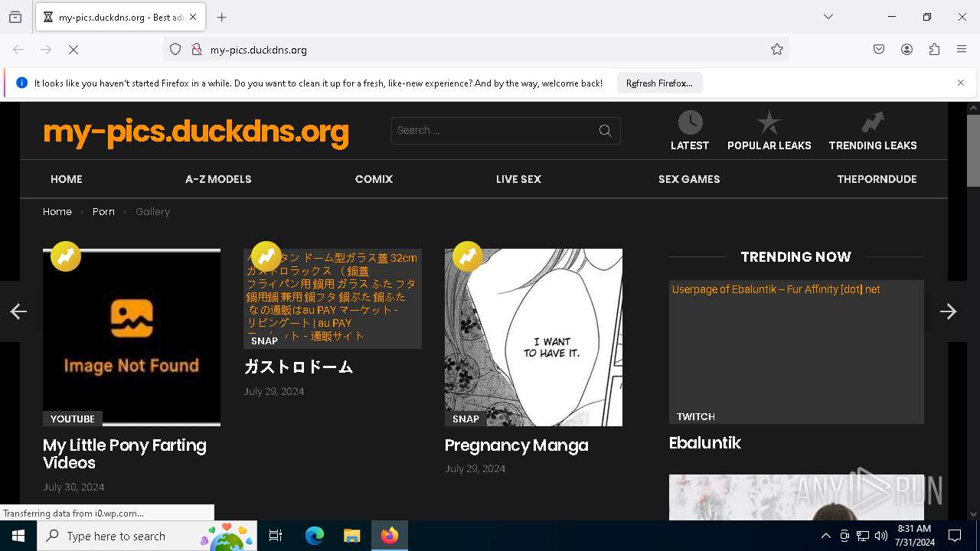Select the THEPORNDUDE menu item
980x551 pixels.
pos(877,179)
